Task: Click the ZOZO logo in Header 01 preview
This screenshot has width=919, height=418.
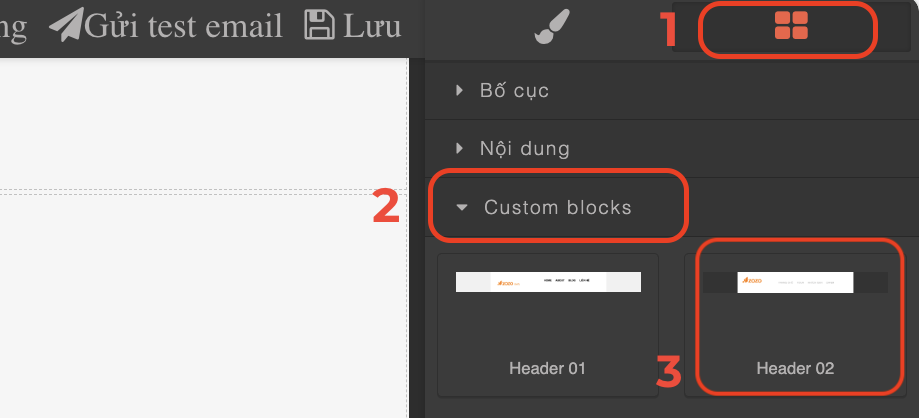Action: (x=506, y=283)
